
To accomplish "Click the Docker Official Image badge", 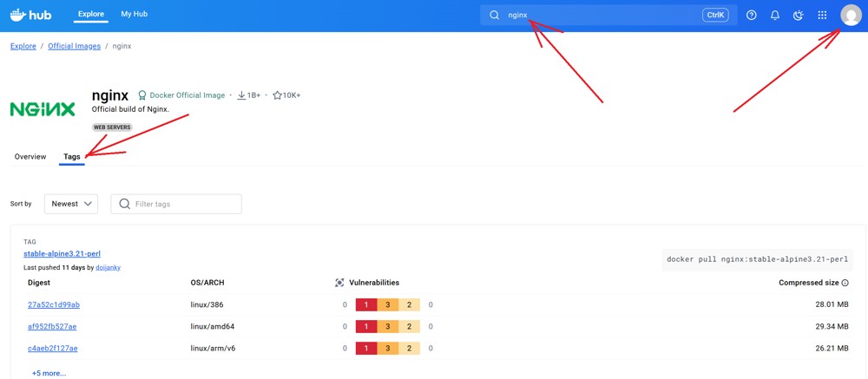I will [181, 95].
